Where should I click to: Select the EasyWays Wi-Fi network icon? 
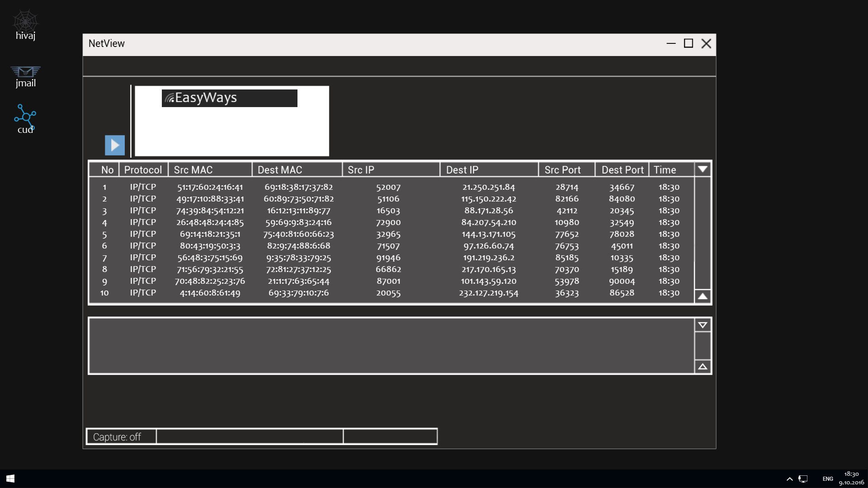click(229, 98)
